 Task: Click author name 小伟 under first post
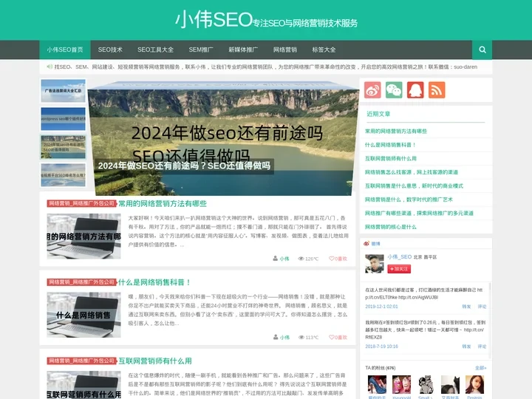point(284,259)
